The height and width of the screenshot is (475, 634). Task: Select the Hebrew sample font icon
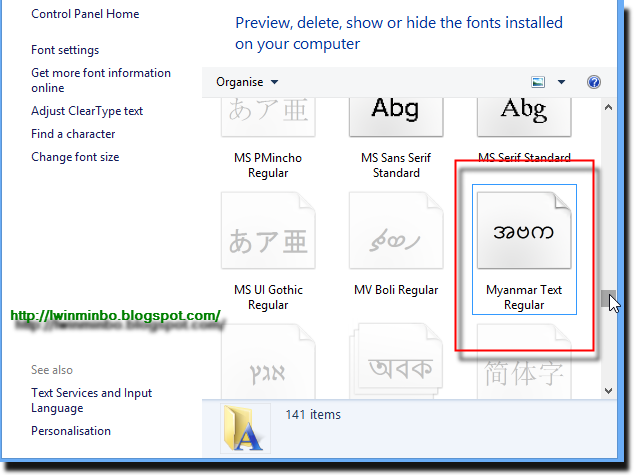(x=268, y=362)
